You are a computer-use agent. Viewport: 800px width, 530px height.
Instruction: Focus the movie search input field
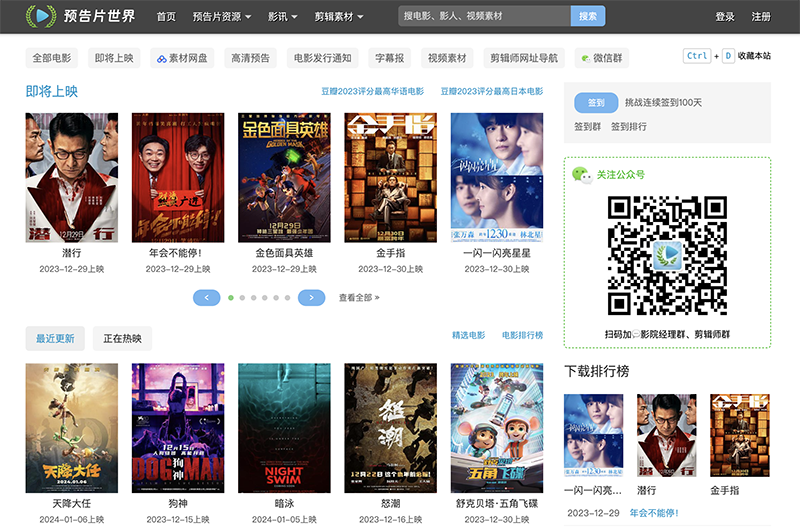(x=484, y=16)
